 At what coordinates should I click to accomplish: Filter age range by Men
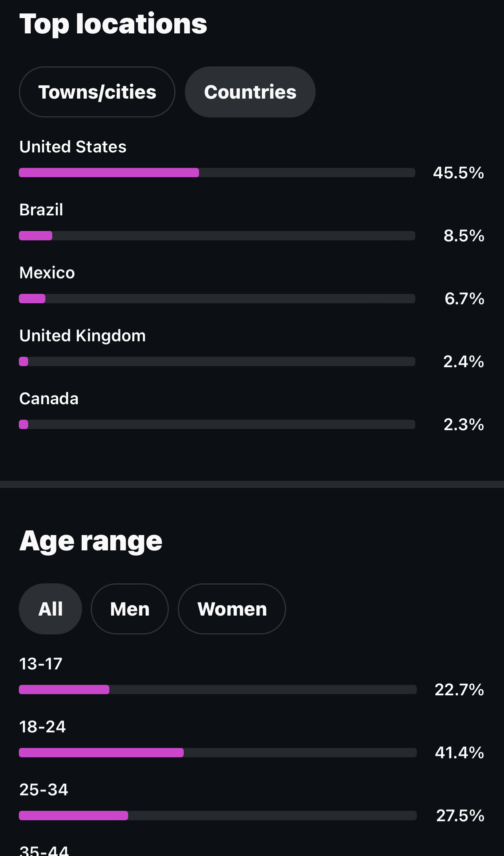[x=130, y=609]
